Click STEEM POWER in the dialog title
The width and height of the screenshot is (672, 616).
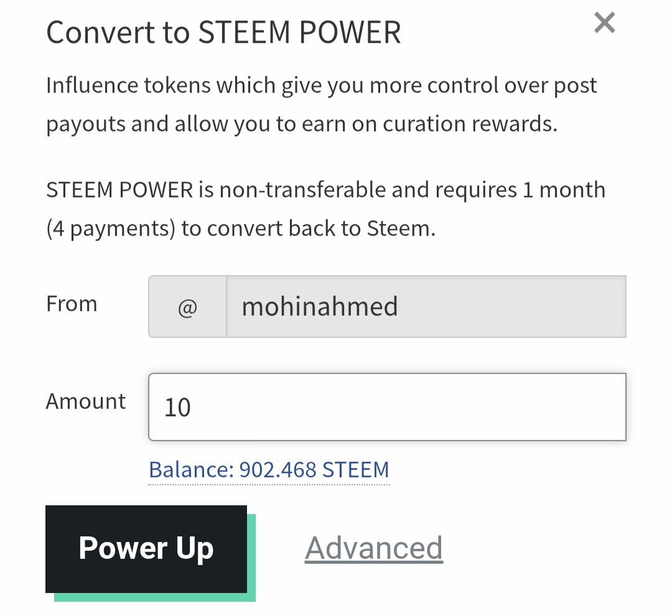tap(299, 32)
